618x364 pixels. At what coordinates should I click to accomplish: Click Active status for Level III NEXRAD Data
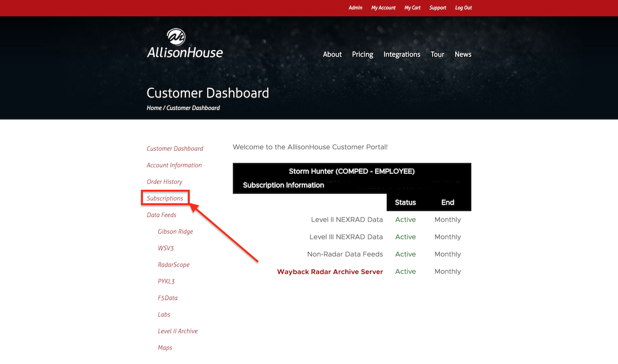coord(406,237)
